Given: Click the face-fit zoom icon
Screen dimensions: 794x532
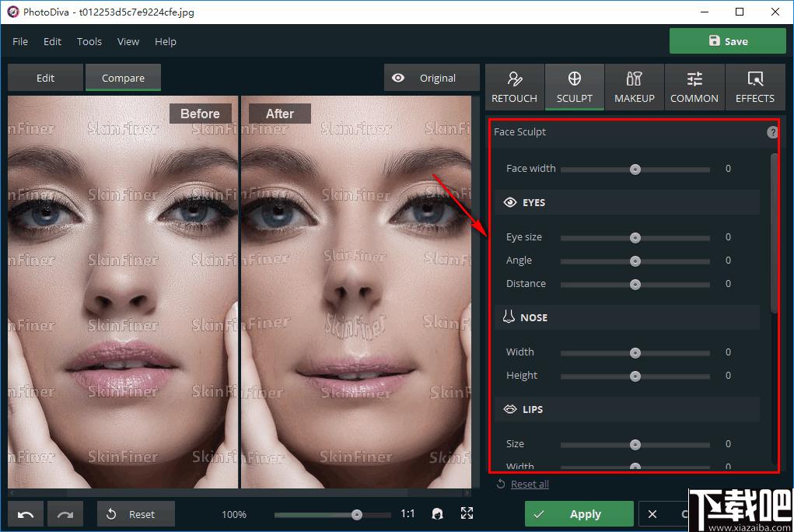Looking at the screenshot, I should pos(438,514).
